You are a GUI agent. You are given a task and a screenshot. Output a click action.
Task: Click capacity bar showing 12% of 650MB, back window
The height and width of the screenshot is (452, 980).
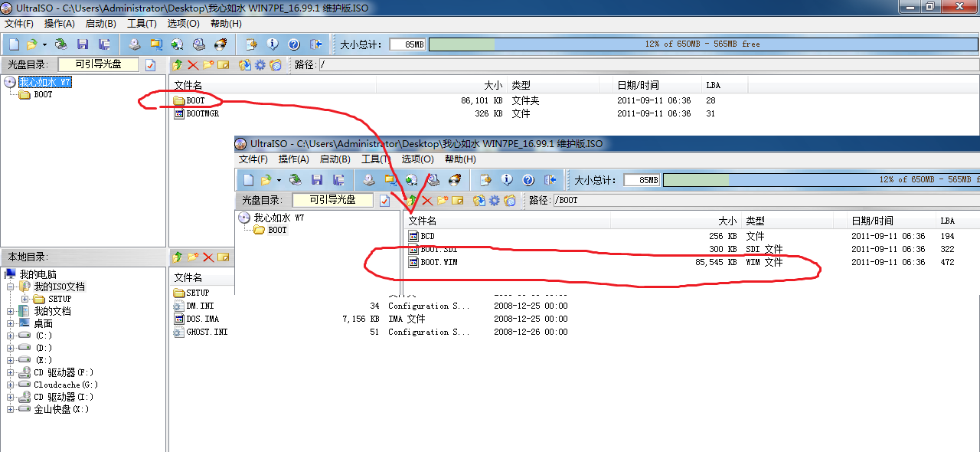[702, 44]
